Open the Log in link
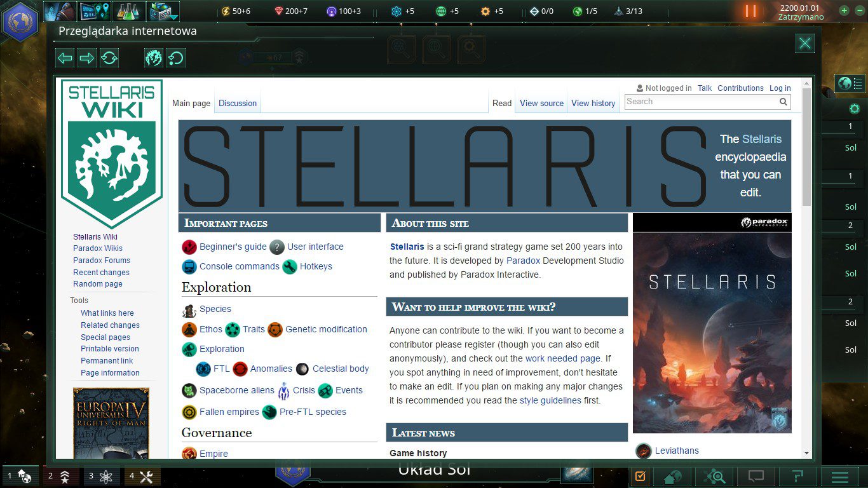The width and height of the screenshot is (868, 488). tap(780, 88)
